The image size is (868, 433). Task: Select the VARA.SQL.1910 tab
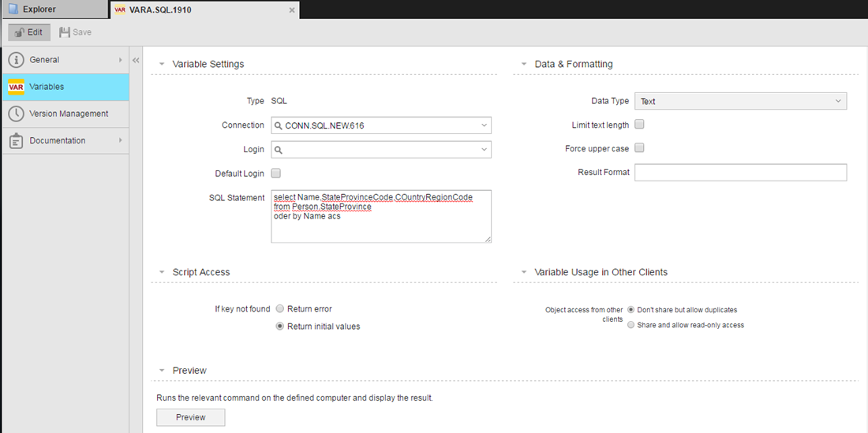click(205, 10)
